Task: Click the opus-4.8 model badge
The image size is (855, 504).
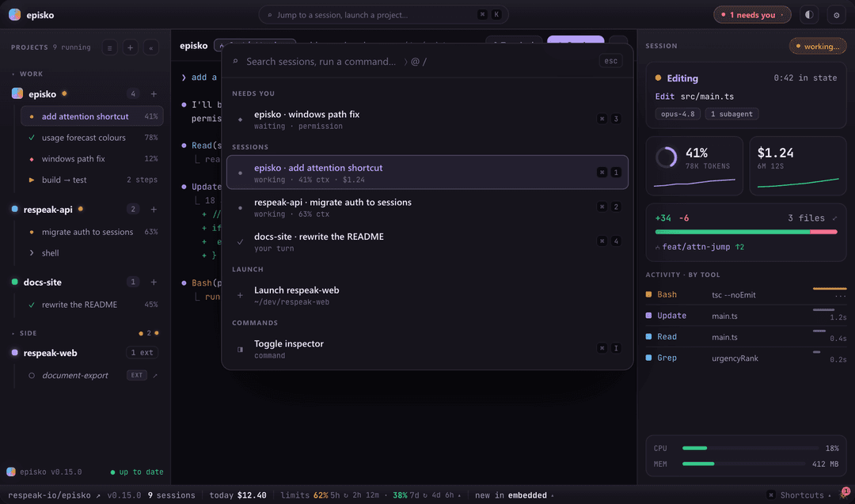Action: [678, 114]
